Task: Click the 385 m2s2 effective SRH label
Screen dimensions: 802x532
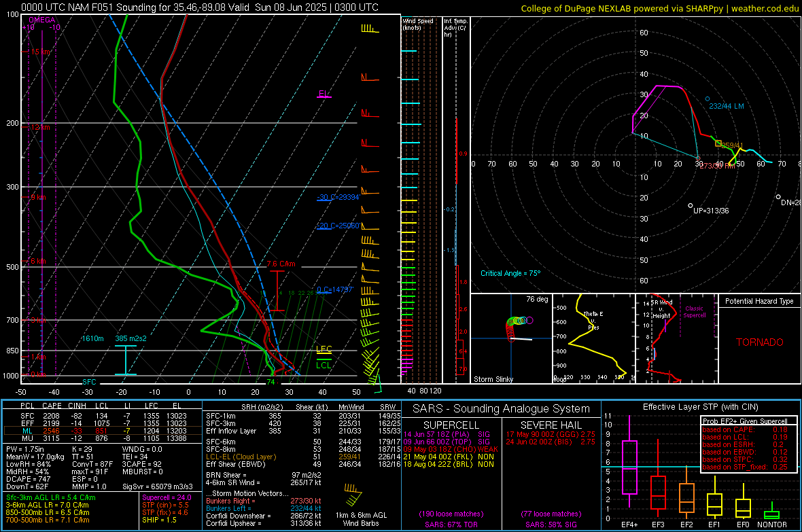Action: tap(130, 338)
